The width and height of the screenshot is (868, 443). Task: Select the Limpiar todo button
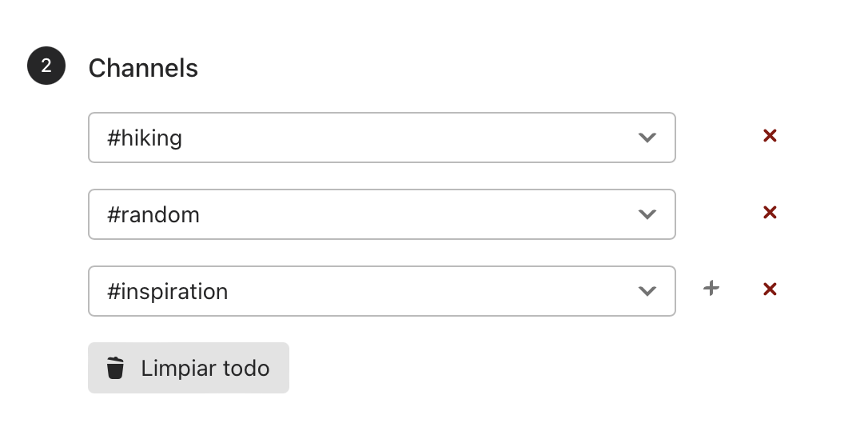point(188,368)
